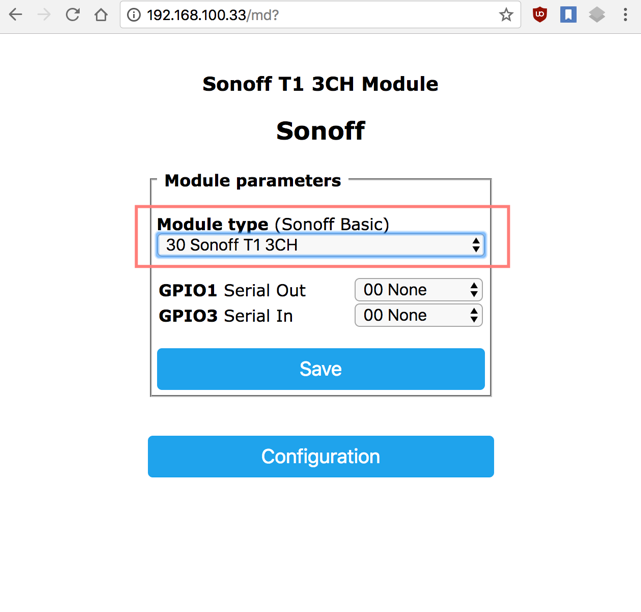Open the browser home page
The height and width of the screenshot is (612, 641).
[x=101, y=15]
